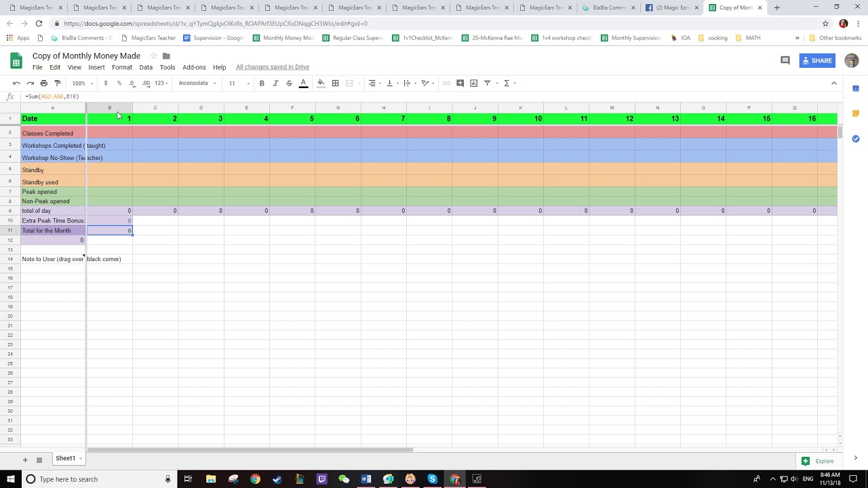Open the Inconsolata font dropdown

click(x=197, y=83)
